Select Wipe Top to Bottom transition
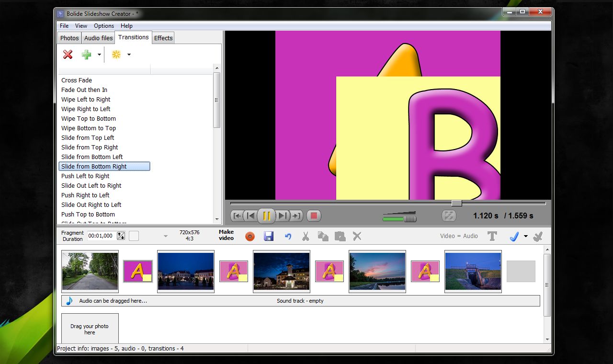Screen dimensions: 613x364 point(89,119)
